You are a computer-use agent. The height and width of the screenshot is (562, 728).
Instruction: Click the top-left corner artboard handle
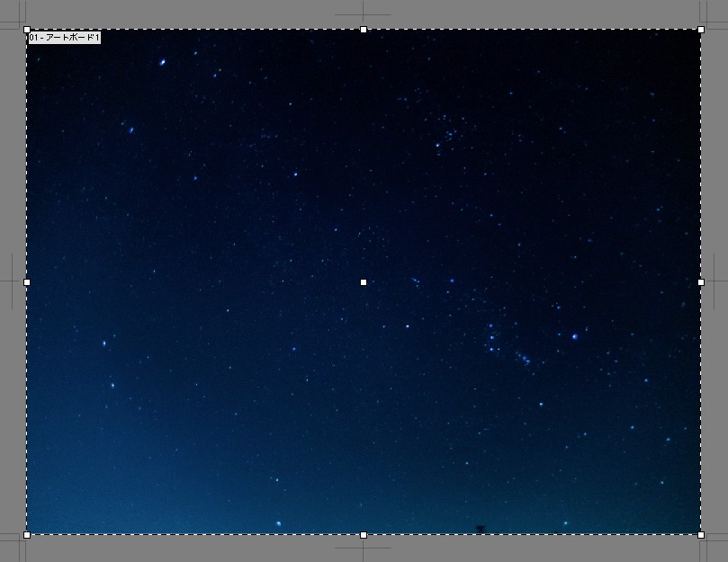pyautogui.click(x=27, y=30)
